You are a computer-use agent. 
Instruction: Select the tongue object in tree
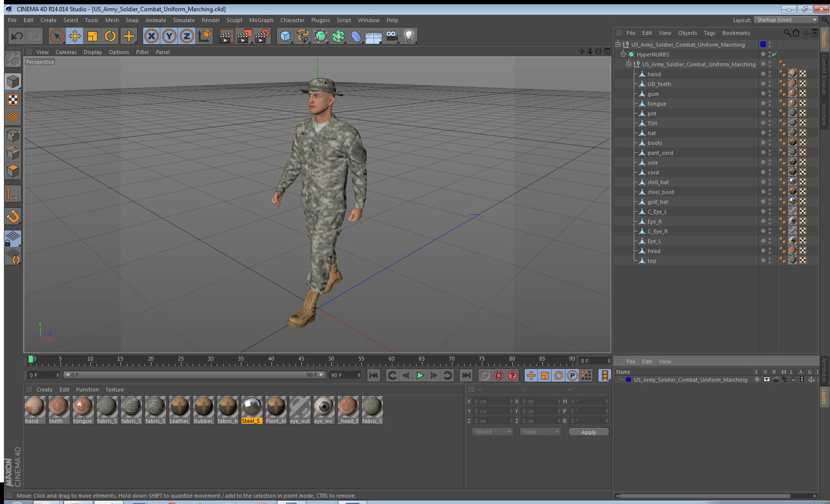[656, 104]
